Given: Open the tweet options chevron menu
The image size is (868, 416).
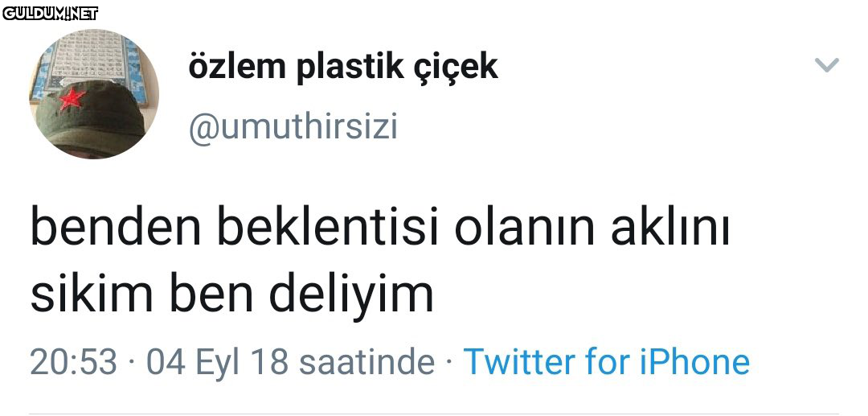Looking at the screenshot, I should 826,65.
